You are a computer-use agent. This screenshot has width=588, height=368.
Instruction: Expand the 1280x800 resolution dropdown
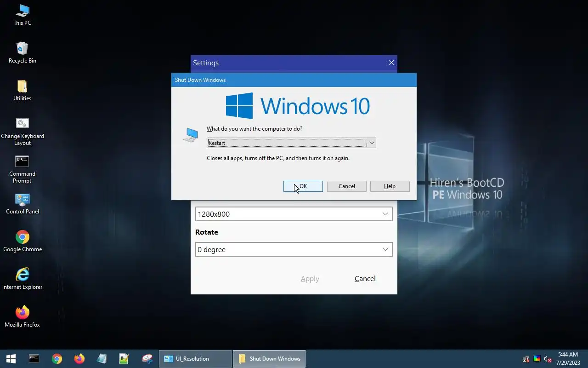coord(294,214)
